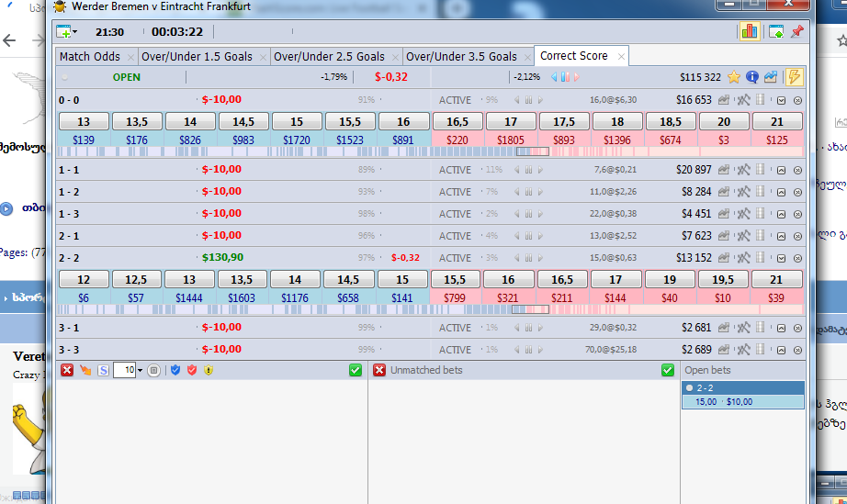Open the bar chart statistics icon
847x504 pixels.
click(x=750, y=31)
